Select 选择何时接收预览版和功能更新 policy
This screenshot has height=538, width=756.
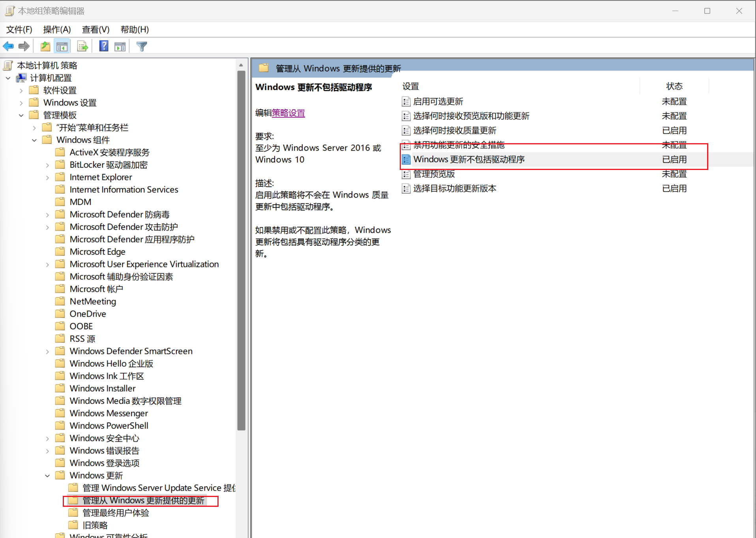pyautogui.click(x=471, y=116)
